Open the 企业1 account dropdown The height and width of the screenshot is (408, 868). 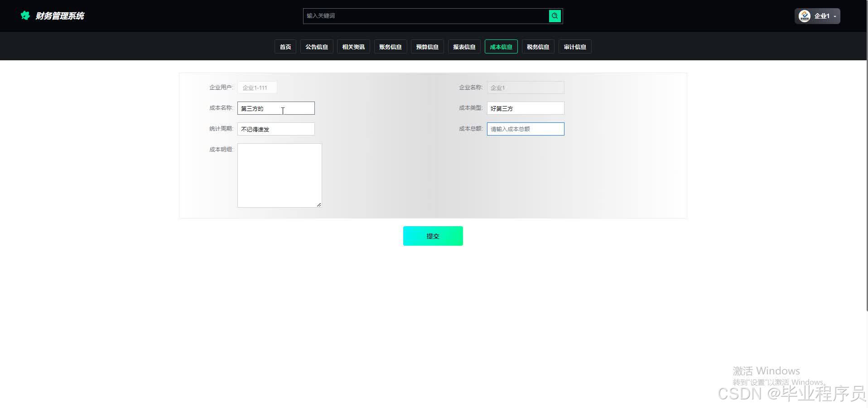pos(817,16)
